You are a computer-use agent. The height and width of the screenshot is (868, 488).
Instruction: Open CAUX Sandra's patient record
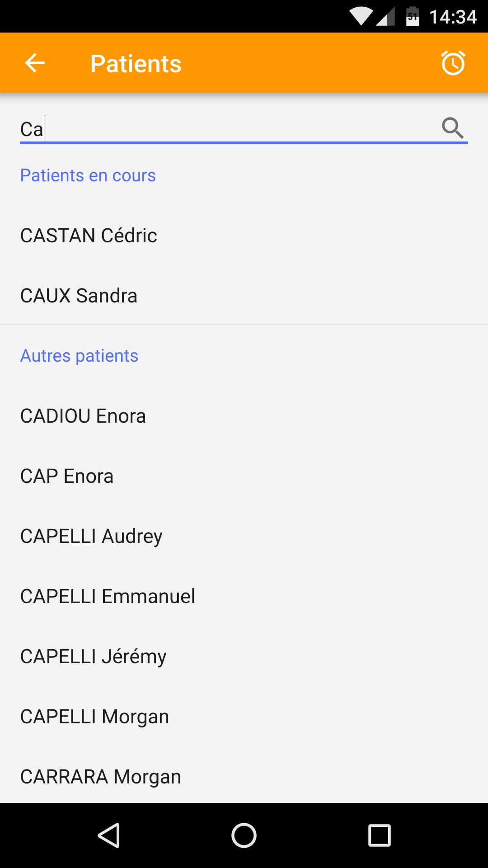point(79,296)
